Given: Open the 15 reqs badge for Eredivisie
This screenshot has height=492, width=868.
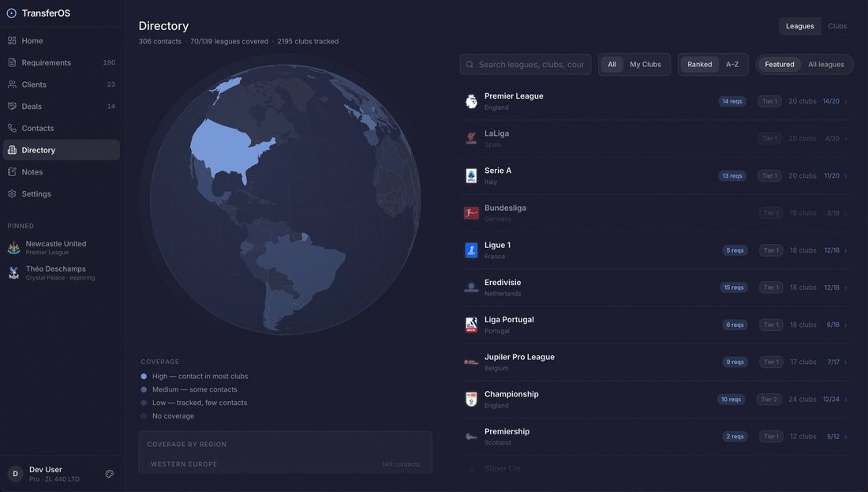Looking at the screenshot, I should tap(734, 287).
